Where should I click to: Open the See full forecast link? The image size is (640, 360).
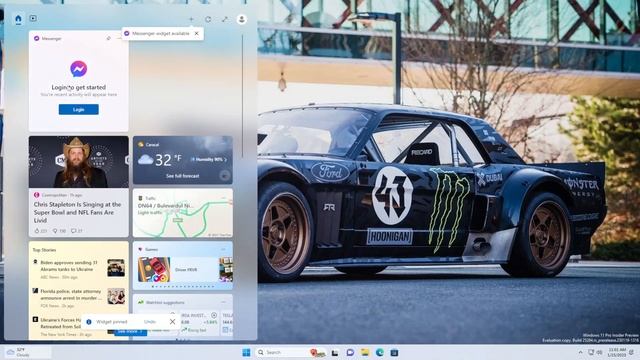click(182, 176)
